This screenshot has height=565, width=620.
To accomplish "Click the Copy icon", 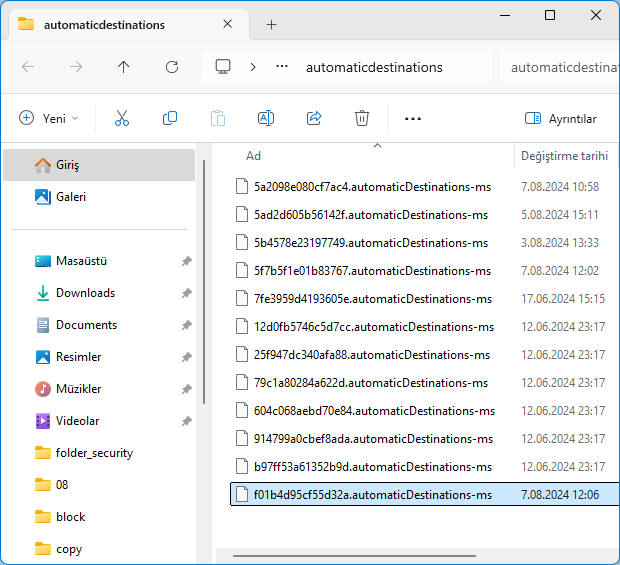I will pos(170,118).
